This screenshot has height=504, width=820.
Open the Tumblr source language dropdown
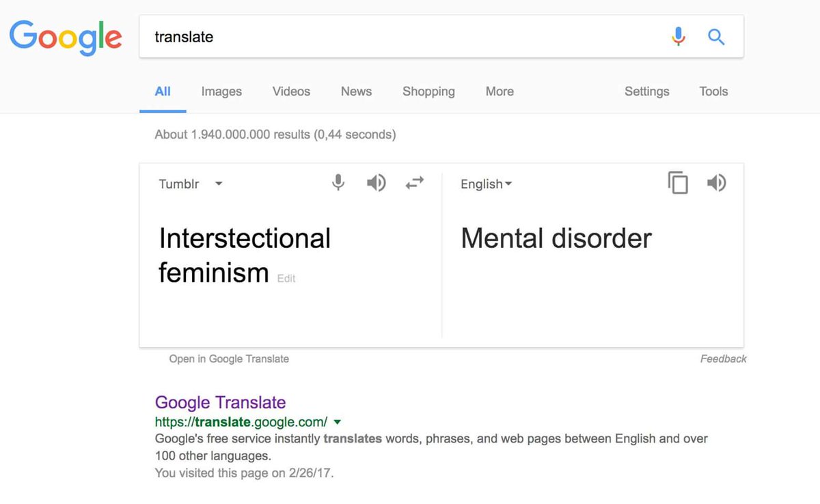(x=191, y=184)
